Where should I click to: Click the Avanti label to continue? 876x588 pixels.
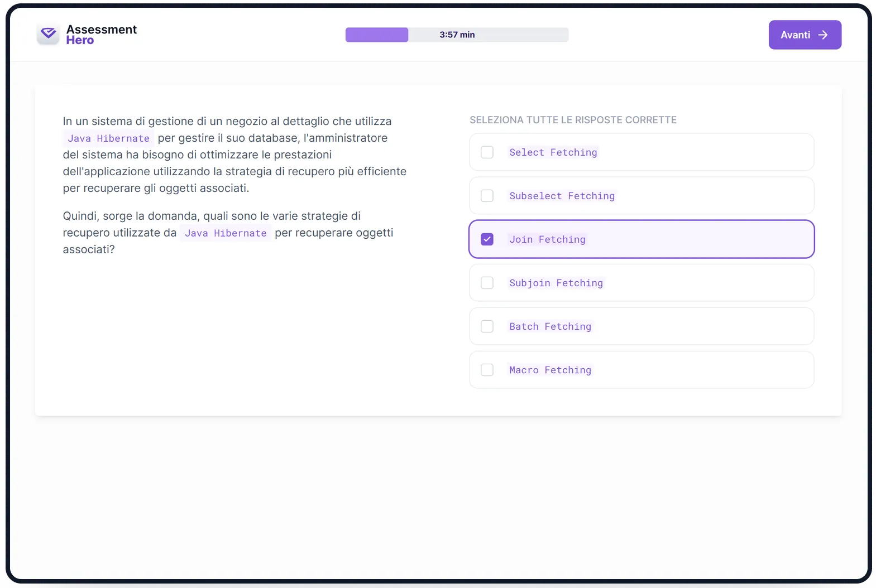pos(795,35)
